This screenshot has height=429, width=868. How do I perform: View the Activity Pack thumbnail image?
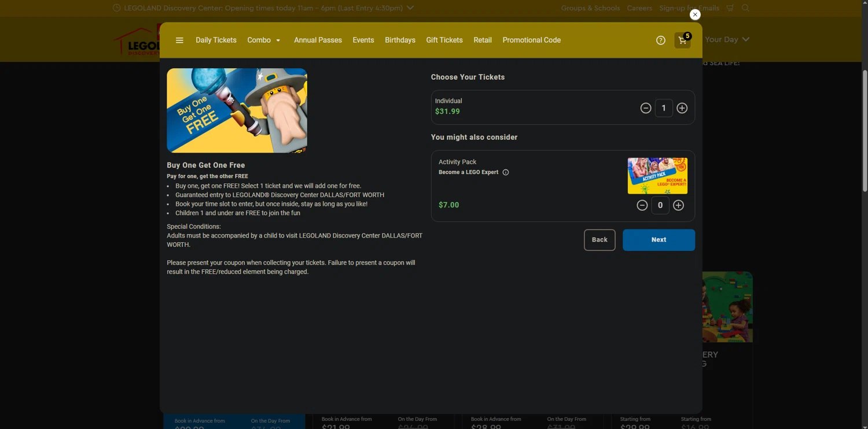click(657, 176)
